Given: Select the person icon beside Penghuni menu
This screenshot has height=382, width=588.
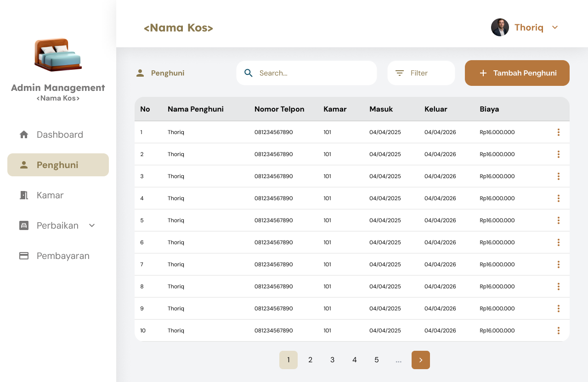Looking at the screenshot, I should click(23, 164).
